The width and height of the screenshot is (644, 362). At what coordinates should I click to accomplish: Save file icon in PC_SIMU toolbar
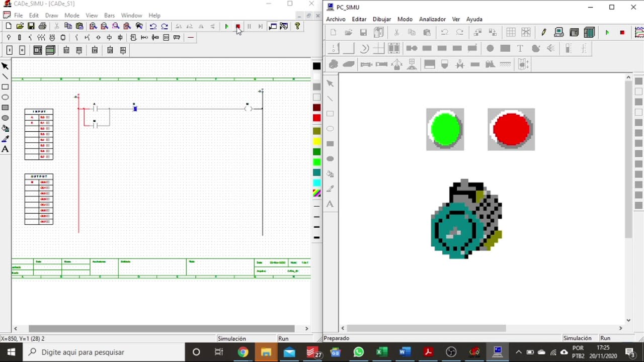point(363,32)
